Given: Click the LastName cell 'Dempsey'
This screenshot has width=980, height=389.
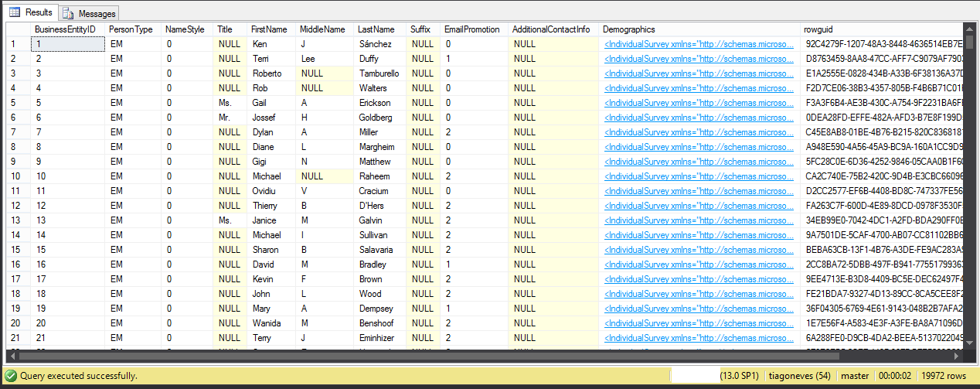Looking at the screenshot, I should pyautogui.click(x=380, y=309).
